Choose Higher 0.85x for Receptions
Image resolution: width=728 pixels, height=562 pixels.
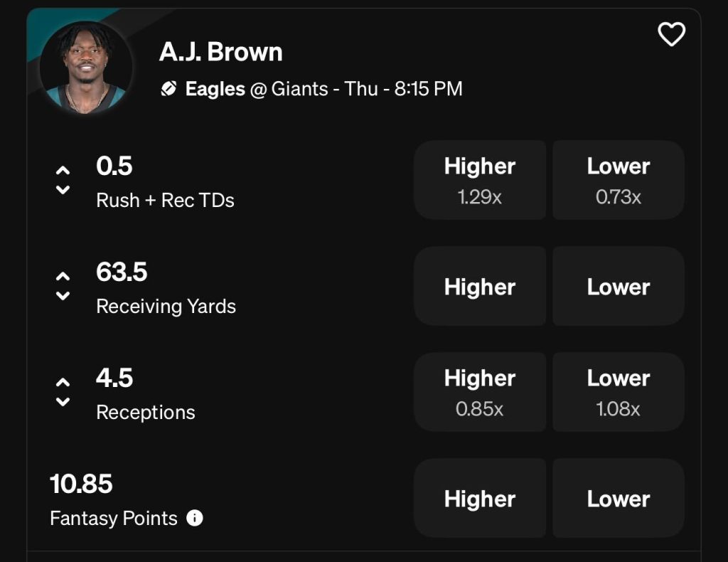[x=480, y=392]
